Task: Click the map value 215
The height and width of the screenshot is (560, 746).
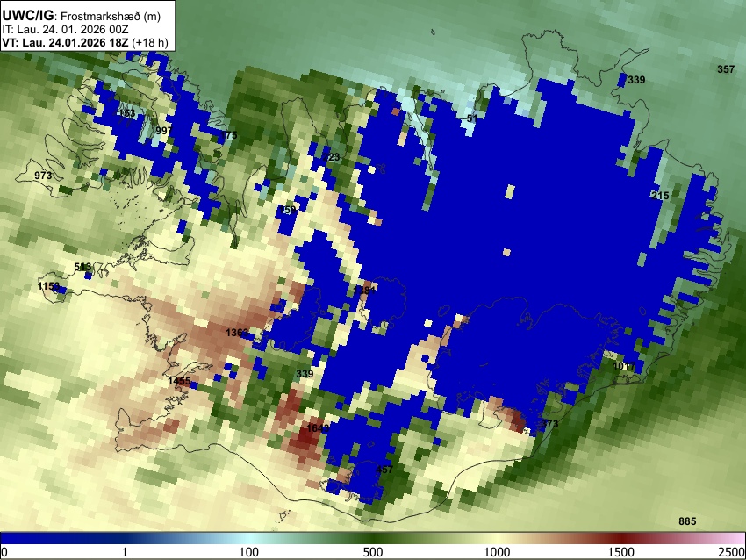Action: (x=660, y=196)
